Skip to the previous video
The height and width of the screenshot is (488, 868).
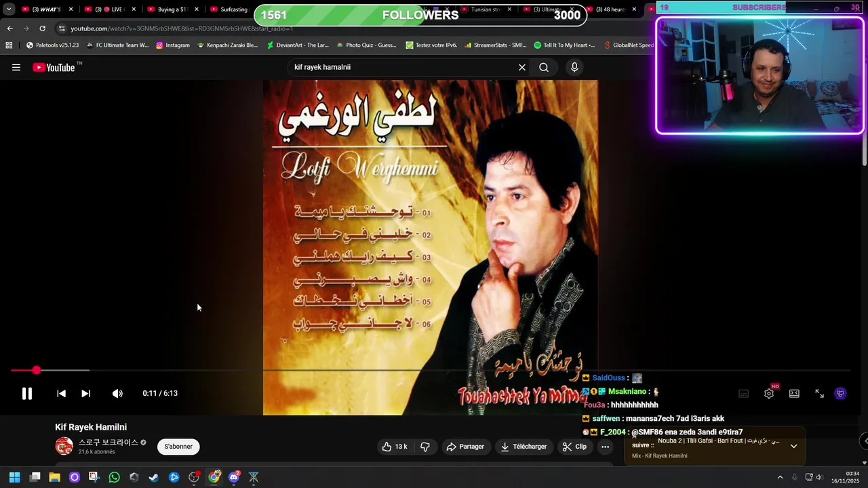coord(61,393)
